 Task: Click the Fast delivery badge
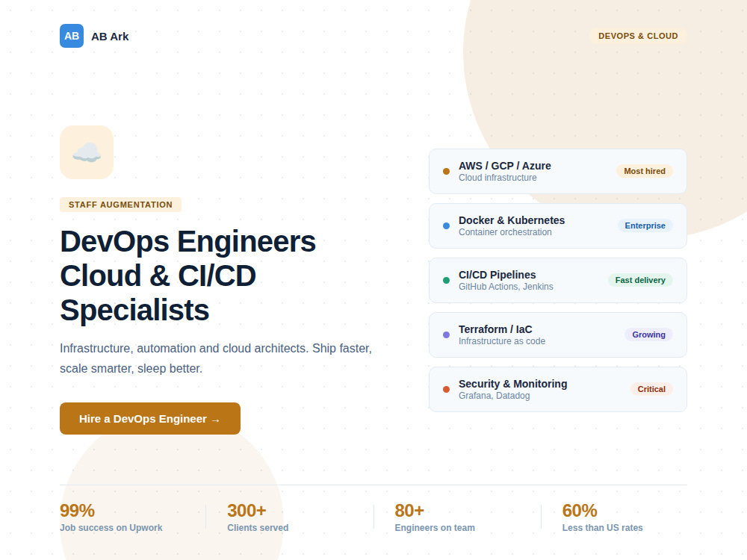[x=640, y=280]
